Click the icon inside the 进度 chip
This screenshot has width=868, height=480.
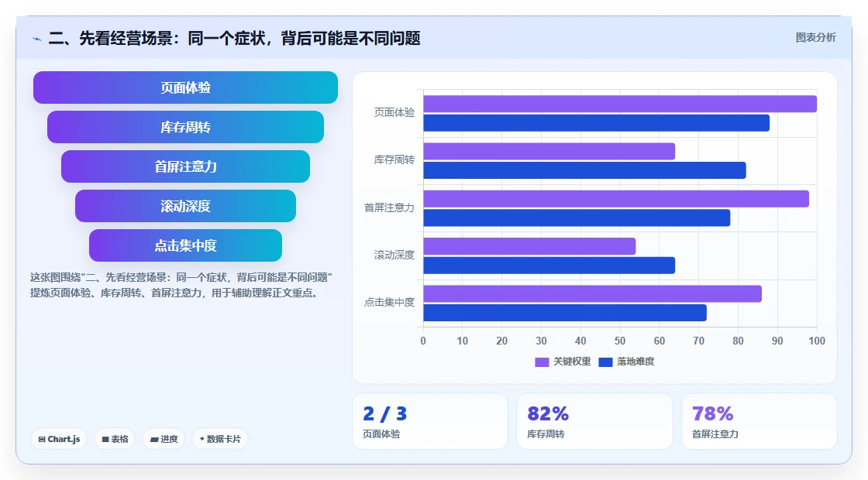(x=154, y=440)
